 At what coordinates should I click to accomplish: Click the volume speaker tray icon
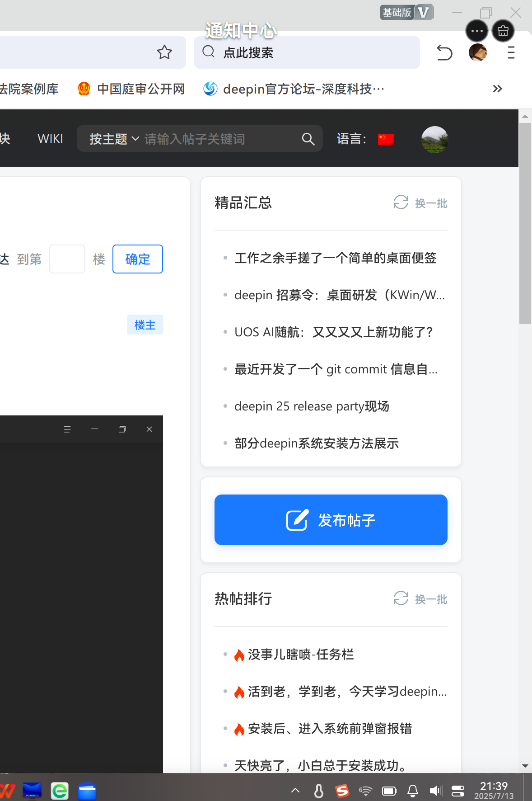pyautogui.click(x=435, y=791)
